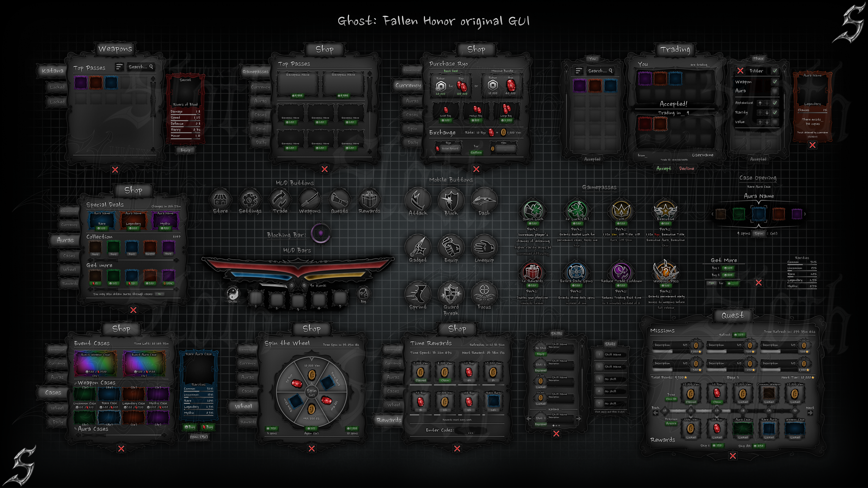Open Quests via the HUD quests icon
This screenshot has width=868, height=488.
click(x=339, y=200)
